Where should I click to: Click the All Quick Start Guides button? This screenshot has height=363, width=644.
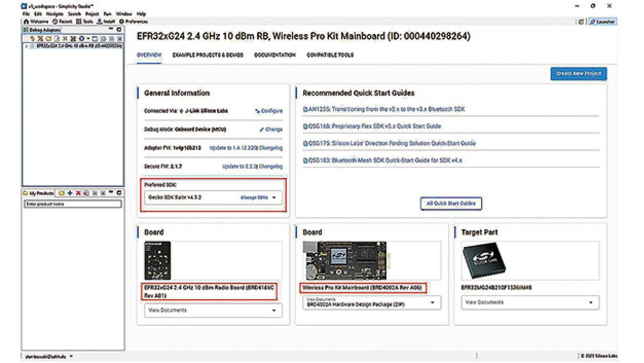pyautogui.click(x=451, y=203)
